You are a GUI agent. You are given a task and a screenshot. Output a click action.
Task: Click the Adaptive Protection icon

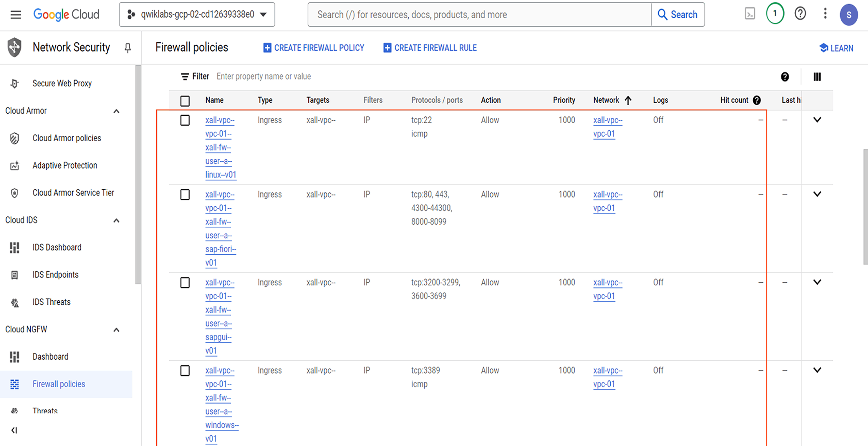pos(14,165)
